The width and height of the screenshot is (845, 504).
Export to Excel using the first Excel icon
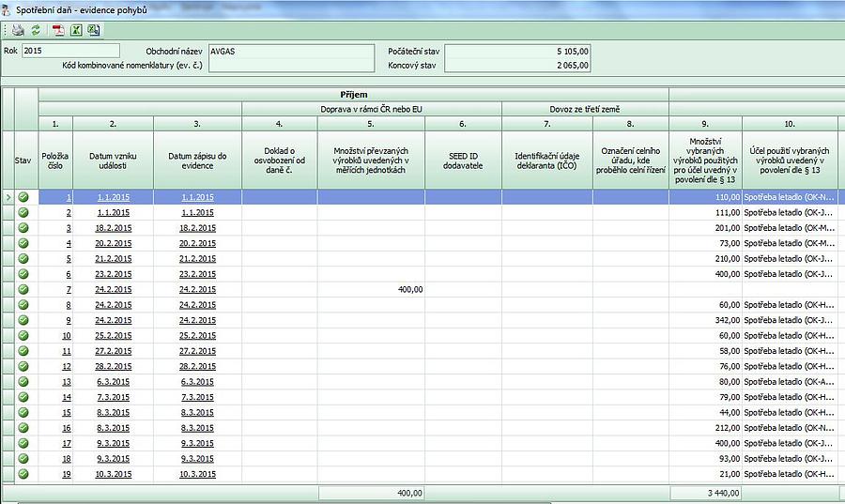76,30
